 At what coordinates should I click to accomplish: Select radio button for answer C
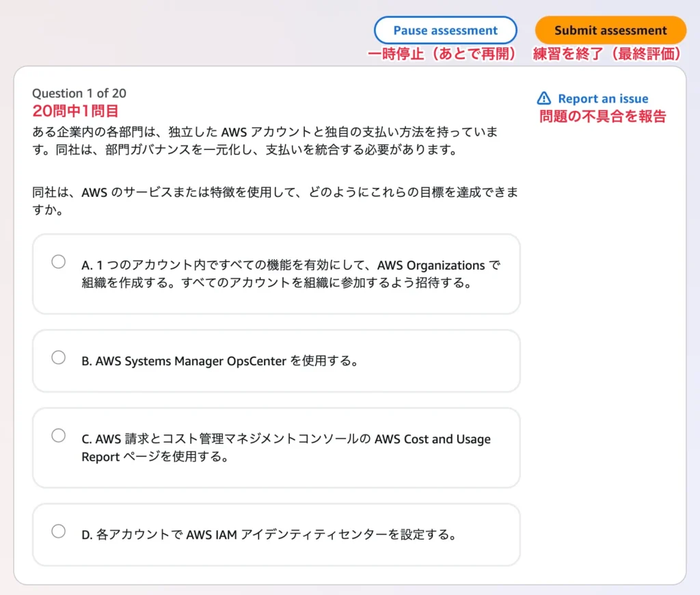[59, 435]
